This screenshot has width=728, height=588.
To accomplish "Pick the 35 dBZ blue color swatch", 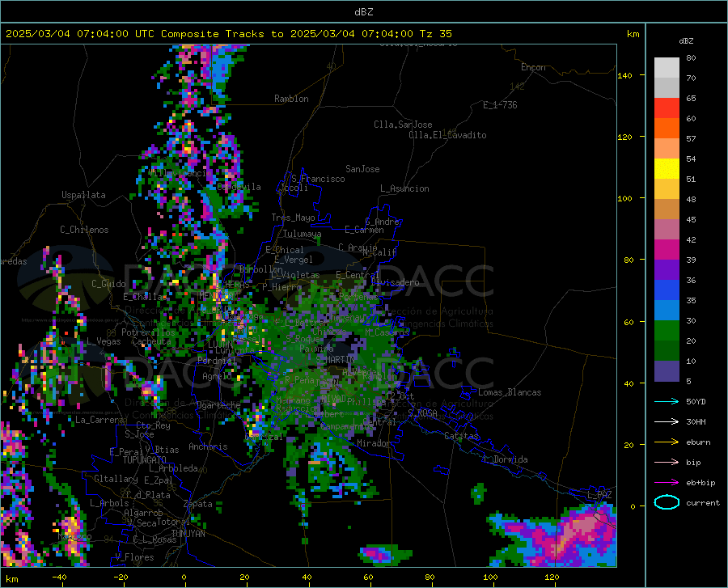I will (667, 290).
